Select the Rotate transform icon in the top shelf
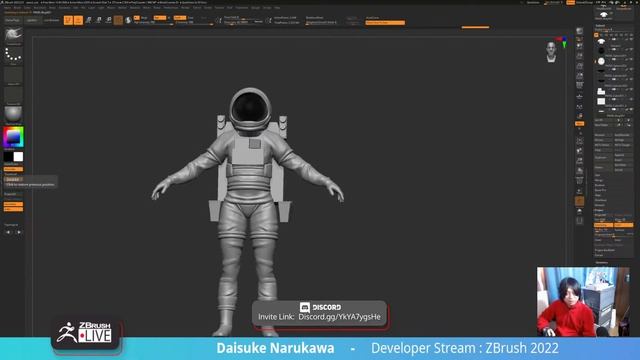The width and height of the screenshot is (640, 360). click(108, 20)
